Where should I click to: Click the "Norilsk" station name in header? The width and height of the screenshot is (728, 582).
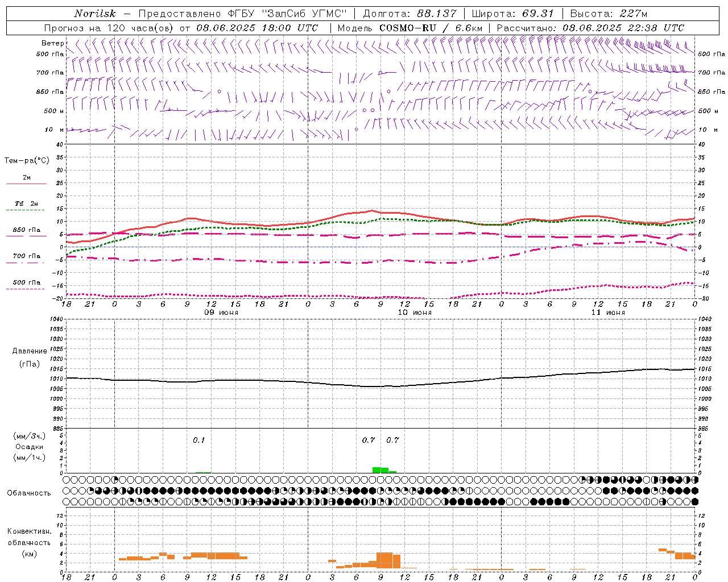[94, 14]
